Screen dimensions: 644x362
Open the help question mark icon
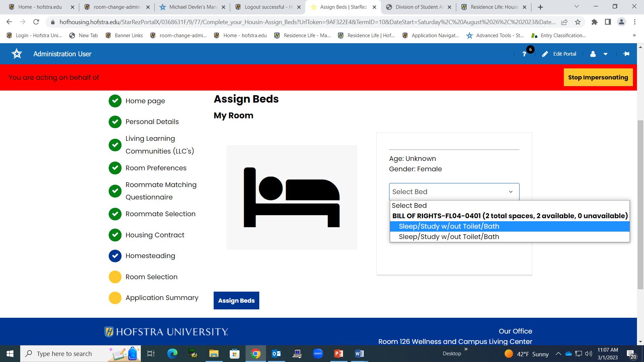pos(524,54)
